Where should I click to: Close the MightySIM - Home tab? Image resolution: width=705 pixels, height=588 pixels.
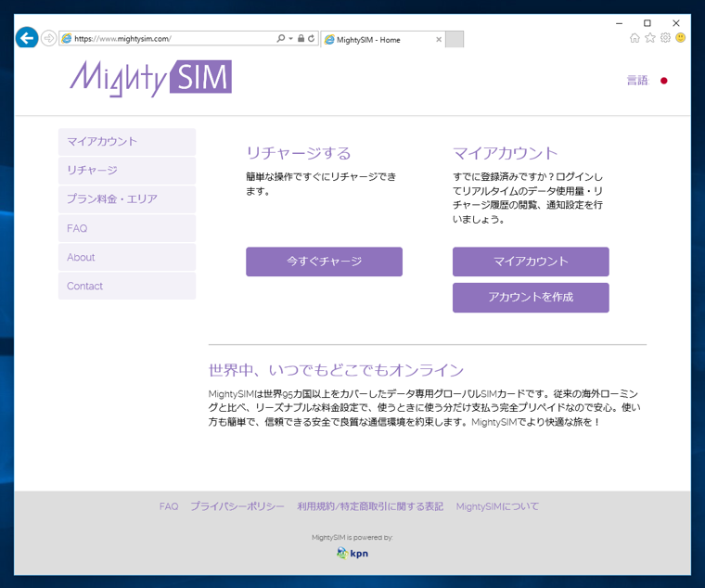pyautogui.click(x=439, y=40)
